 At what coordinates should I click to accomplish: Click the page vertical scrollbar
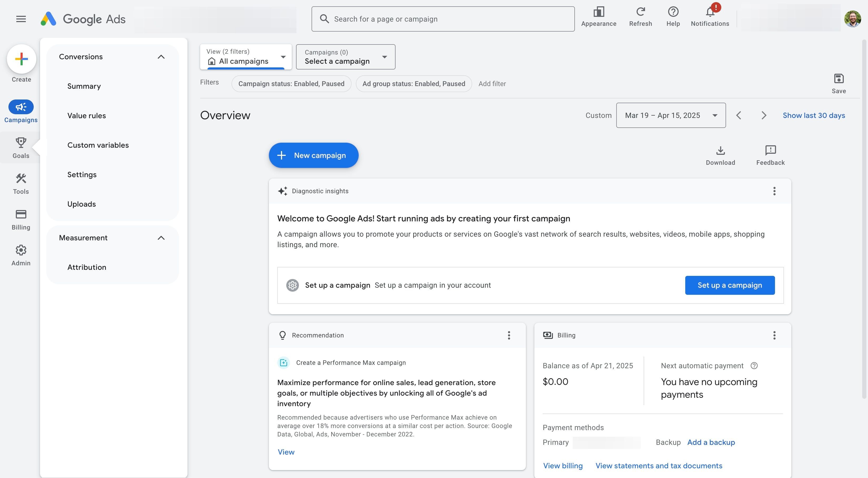[x=864, y=219]
